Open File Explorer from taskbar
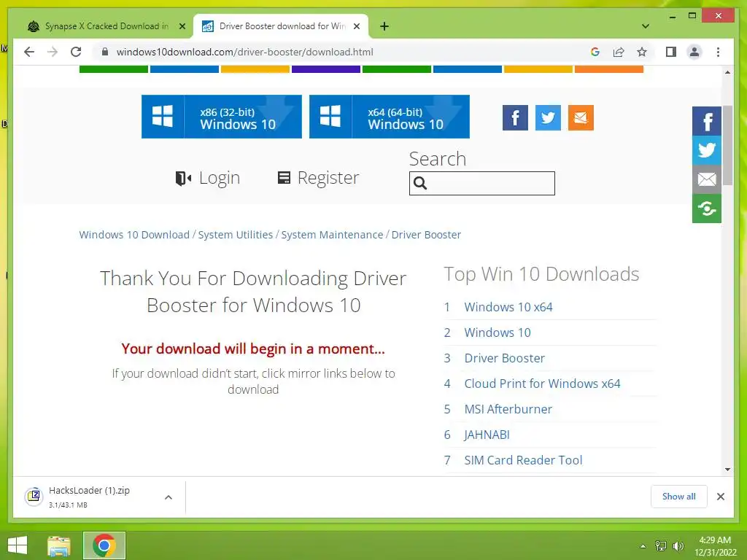Image resolution: width=747 pixels, height=560 pixels. 59,545
